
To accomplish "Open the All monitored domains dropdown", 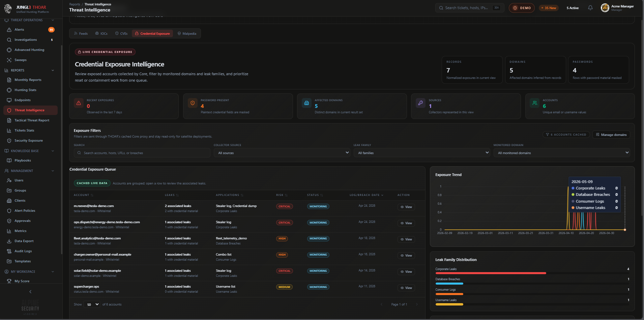I will (562, 153).
